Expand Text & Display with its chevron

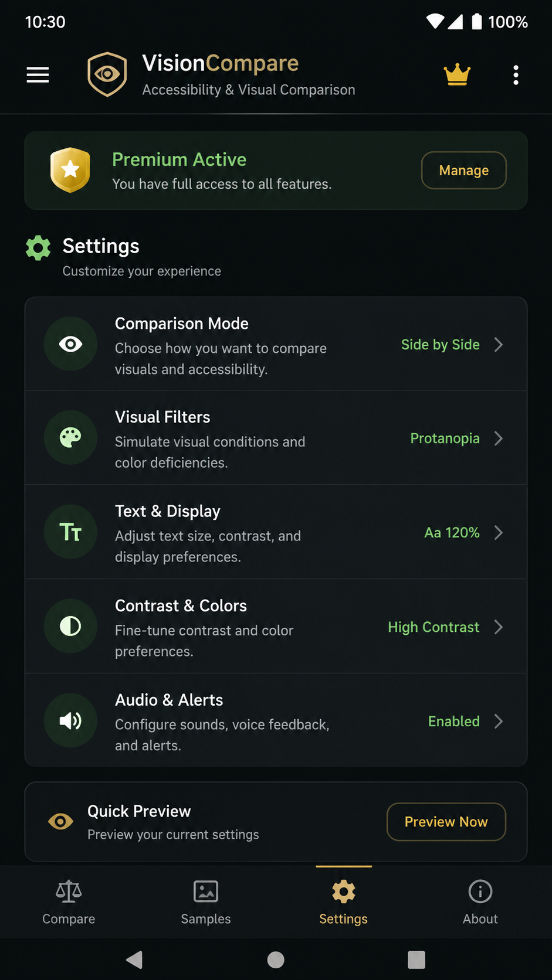[498, 532]
